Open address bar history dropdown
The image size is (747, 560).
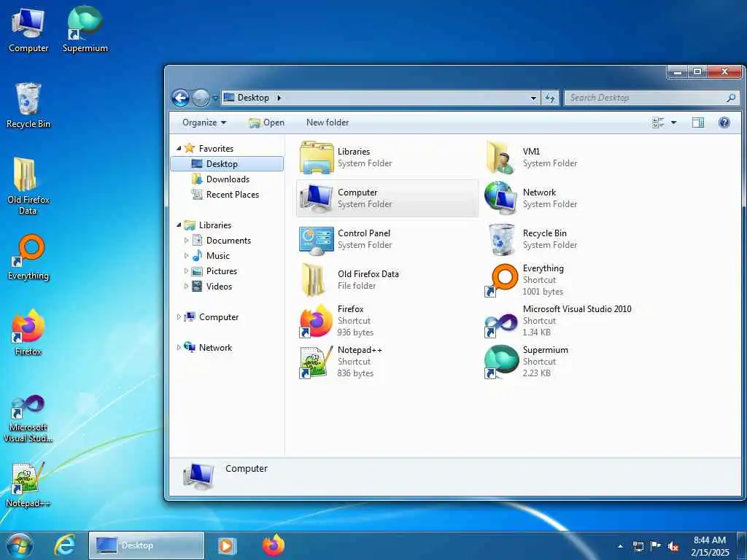(533, 98)
